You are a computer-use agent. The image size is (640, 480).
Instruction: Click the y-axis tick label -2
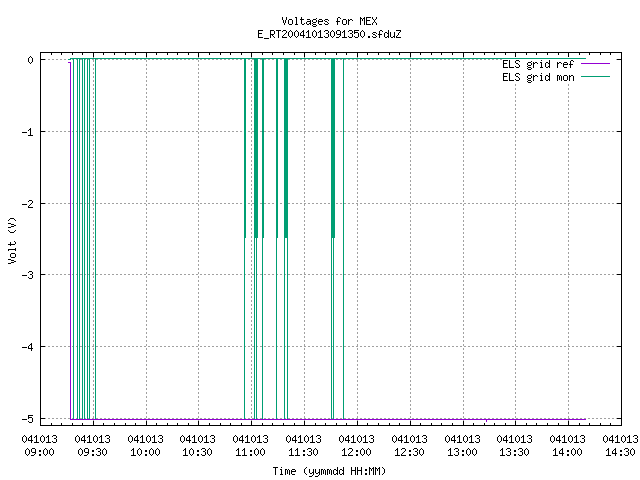coord(27,204)
